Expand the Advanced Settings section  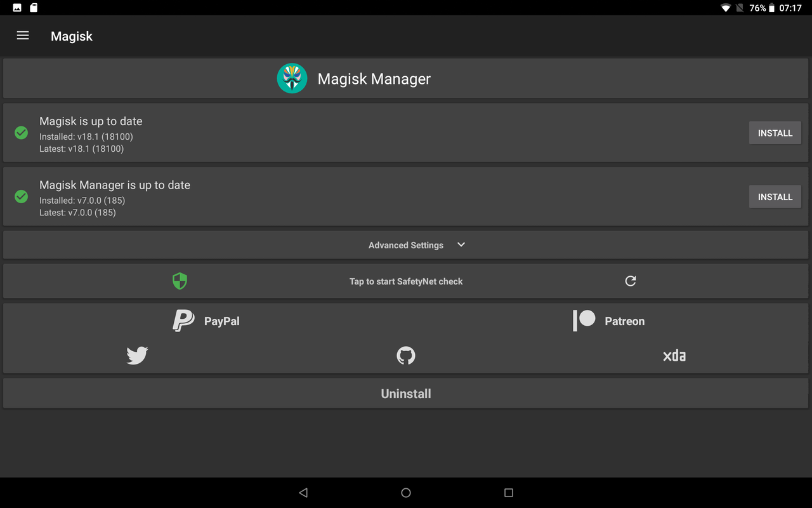(405, 245)
